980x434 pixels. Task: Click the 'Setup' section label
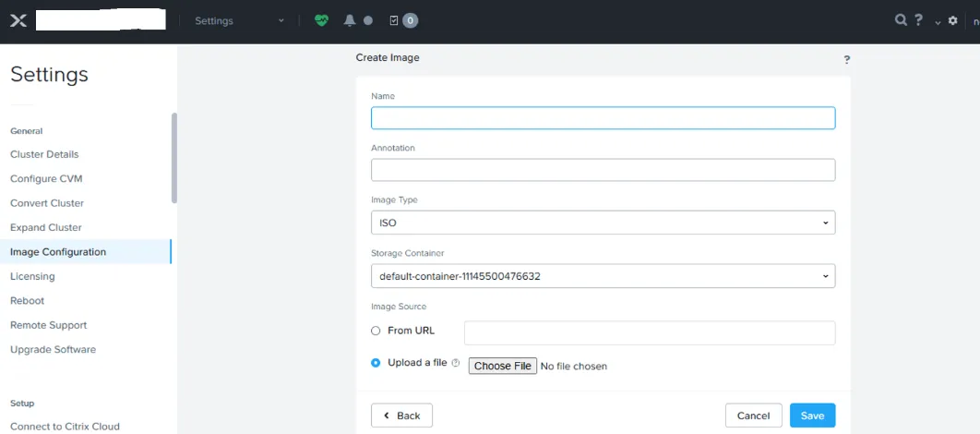pos(22,404)
